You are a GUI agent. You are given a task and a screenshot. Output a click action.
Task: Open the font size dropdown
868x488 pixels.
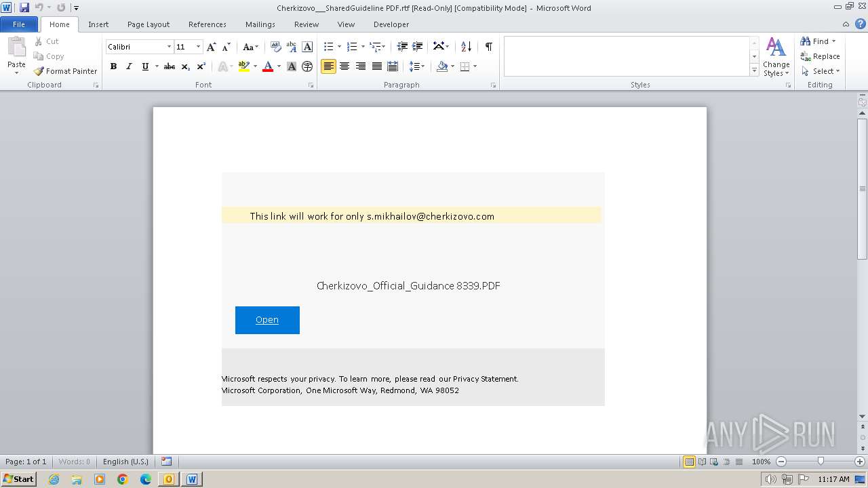pyautogui.click(x=198, y=47)
